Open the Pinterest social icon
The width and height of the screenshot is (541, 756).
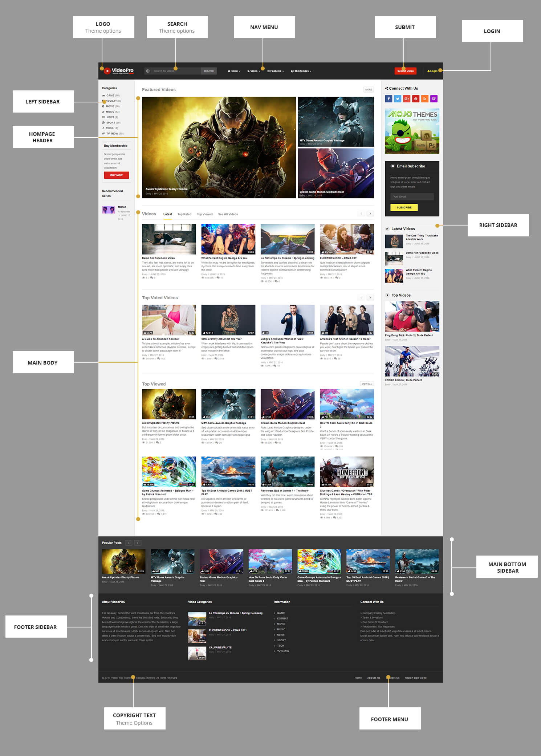pos(416,99)
